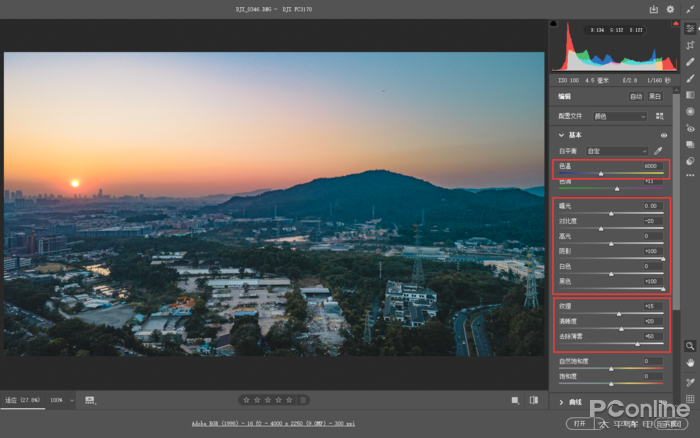700x438 pixels.
Task: Toggle before/after comparison view
Action: [515, 400]
